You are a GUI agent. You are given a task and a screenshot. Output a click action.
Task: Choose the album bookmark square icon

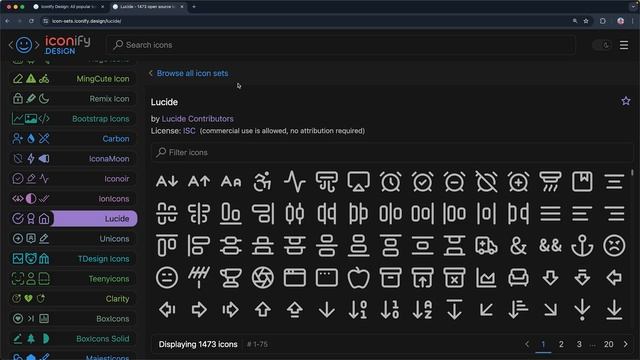(x=582, y=181)
